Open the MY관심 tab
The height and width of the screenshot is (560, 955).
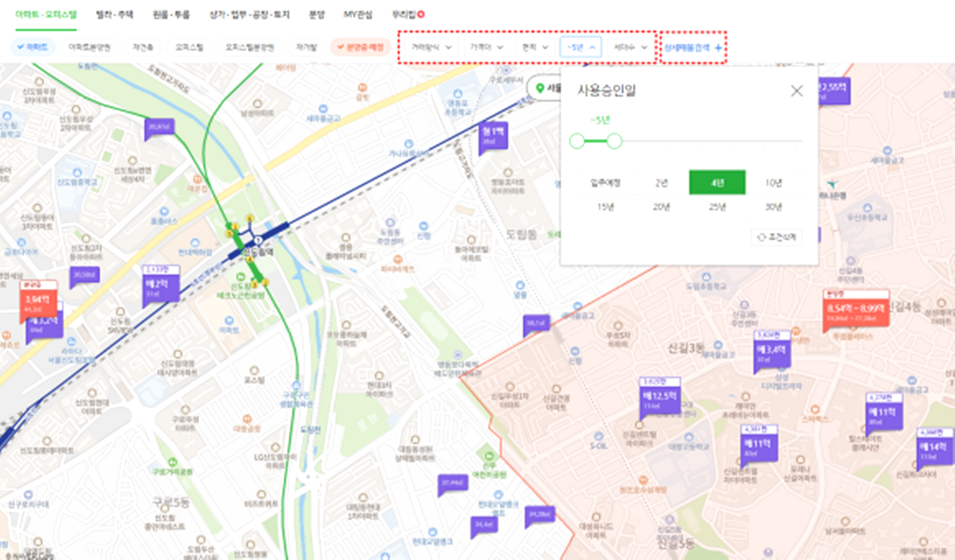[358, 14]
